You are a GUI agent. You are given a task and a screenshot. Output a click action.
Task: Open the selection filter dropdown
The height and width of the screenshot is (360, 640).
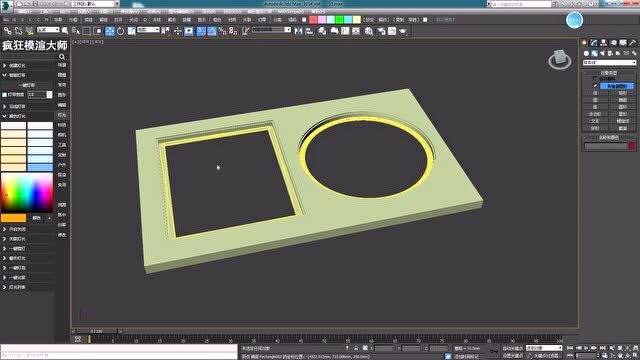tap(48, 30)
